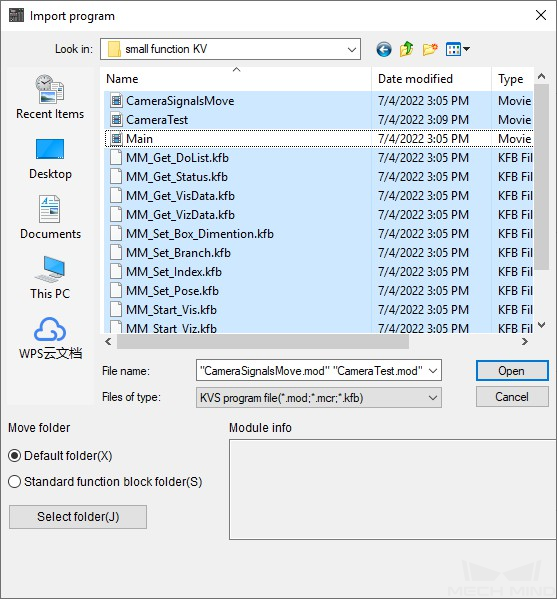This screenshot has width=557, height=599.
Task: Open Documents in the sidebar
Action: point(50,217)
